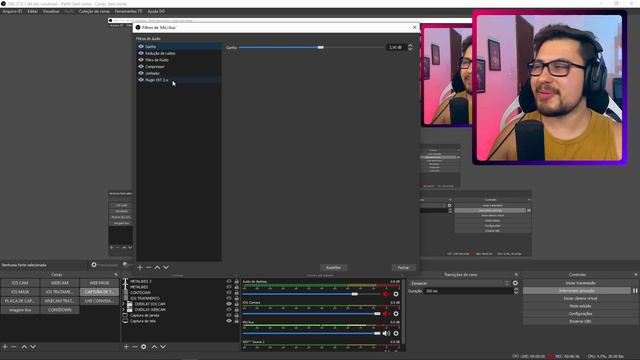Toggle visibility of the Limitador filter

pos(141,73)
